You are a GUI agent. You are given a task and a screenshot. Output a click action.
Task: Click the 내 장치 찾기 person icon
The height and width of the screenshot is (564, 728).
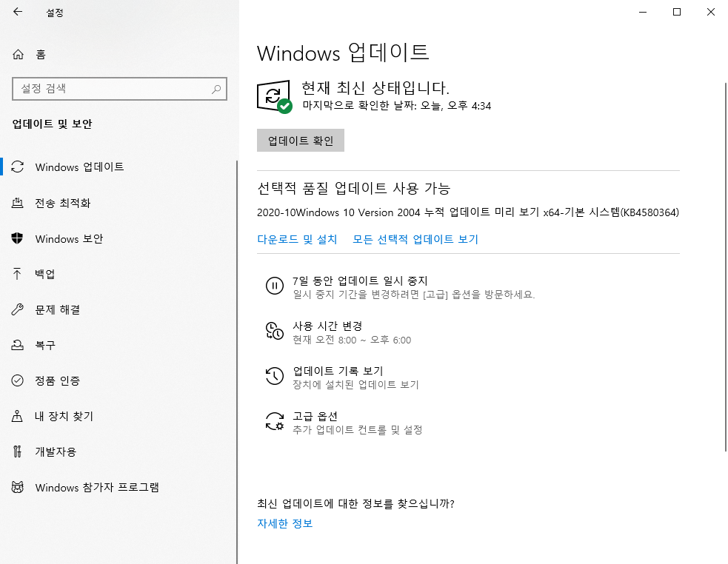click(18, 416)
